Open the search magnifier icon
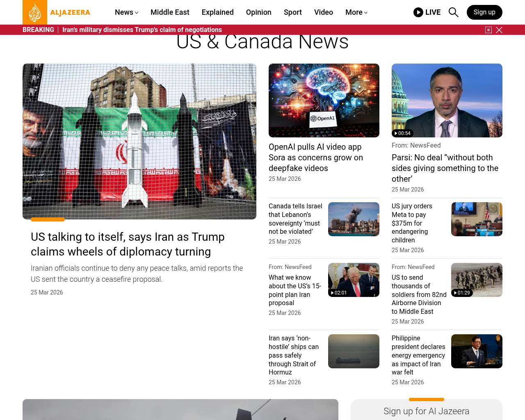The height and width of the screenshot is (420, 525). [x=453, y=12]
